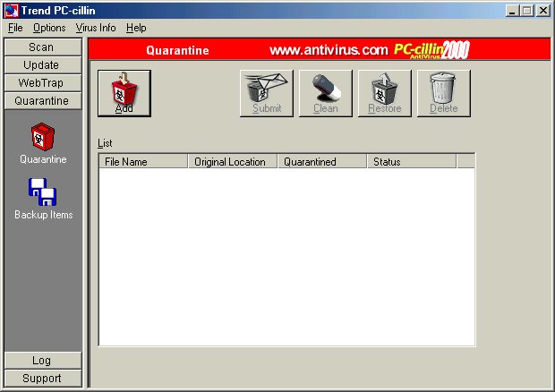Open Backup Items floppy disk icon
This screenshot has width=555, height=392.
coord(42,192)
